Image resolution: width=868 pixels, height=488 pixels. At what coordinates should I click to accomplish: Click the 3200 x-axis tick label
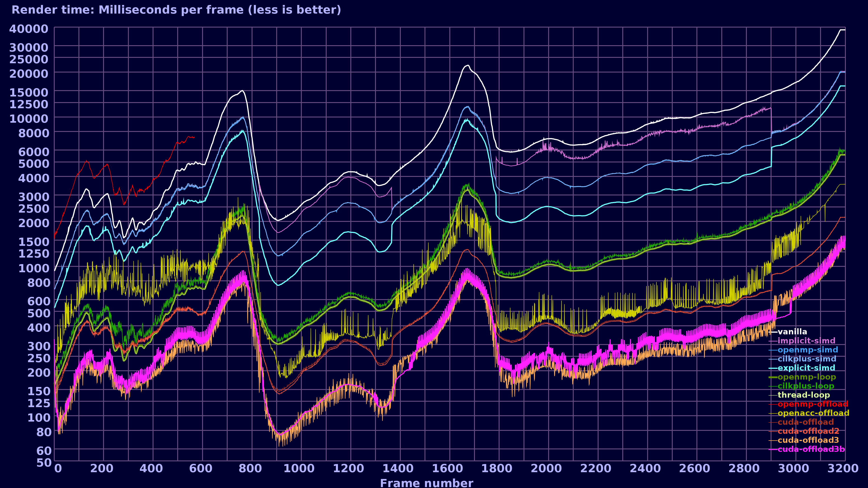[843, 469]
